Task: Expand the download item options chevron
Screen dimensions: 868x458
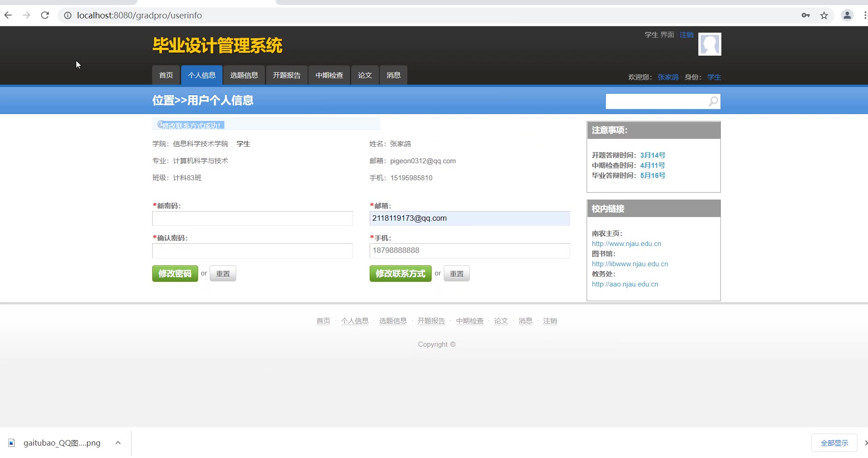Action: [118, 443]
